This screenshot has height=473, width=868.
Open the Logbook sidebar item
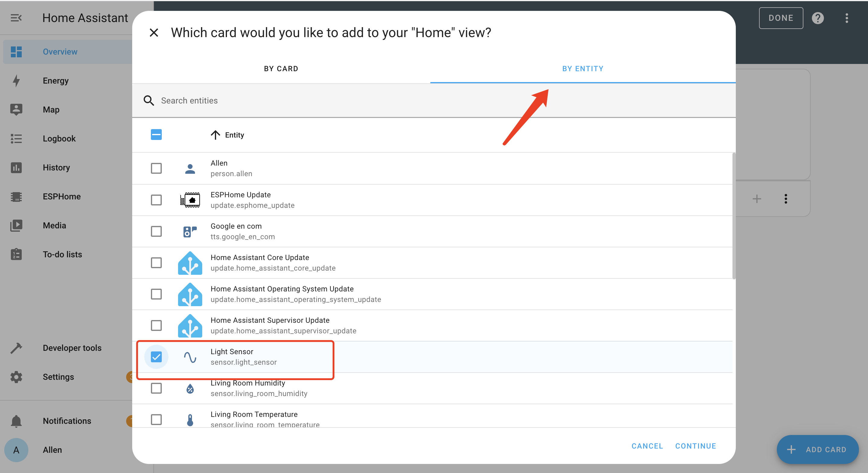pos(67,138)
